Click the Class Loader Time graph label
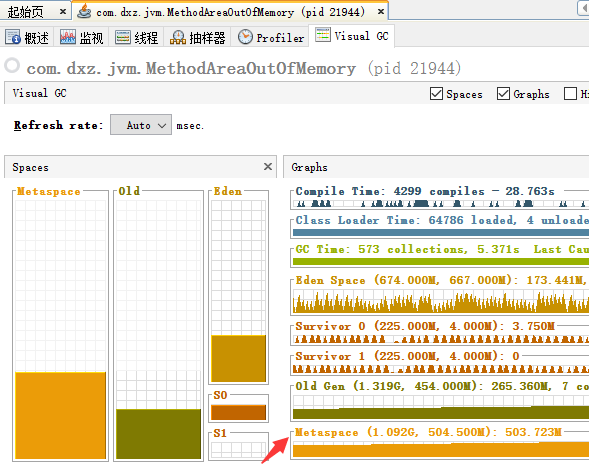Screen dimensions: 589x470 pos(442,220)
